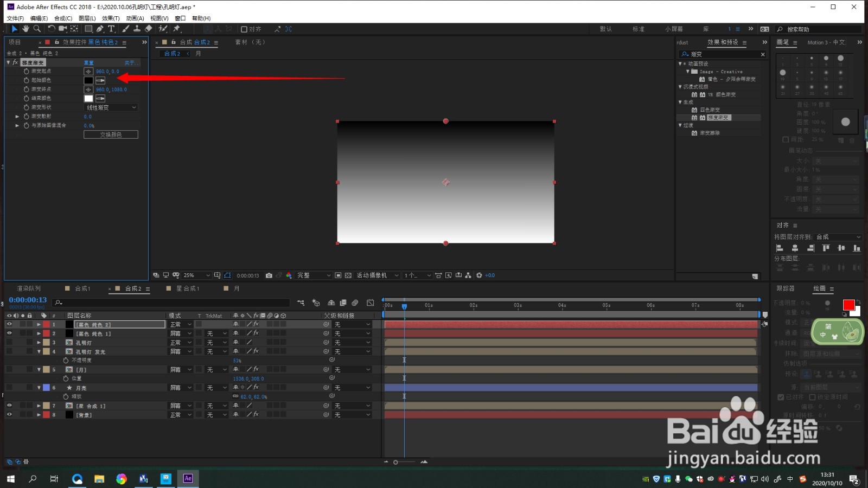This screenshot has width=868, height=488.
Task: Switch to the 项目 panel tab
Action: tap(15, 42)
